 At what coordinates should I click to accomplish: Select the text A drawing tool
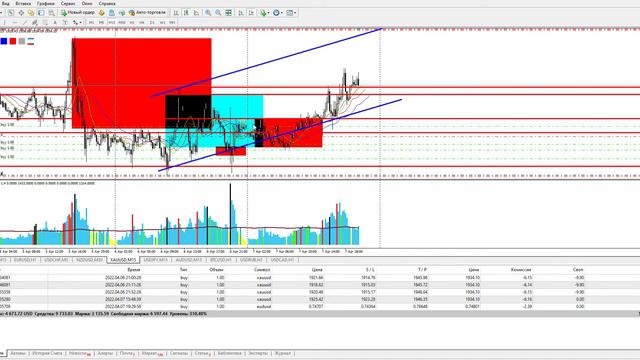[x=55, y=22]
